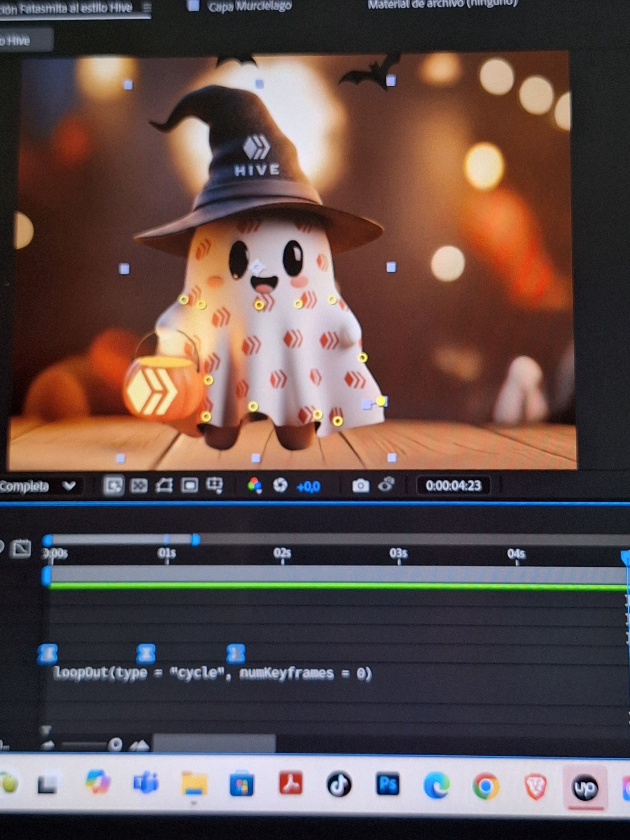Click the +0,0 exposure value
This screenshot has width=630, height=840.
(x=308, y=487)
